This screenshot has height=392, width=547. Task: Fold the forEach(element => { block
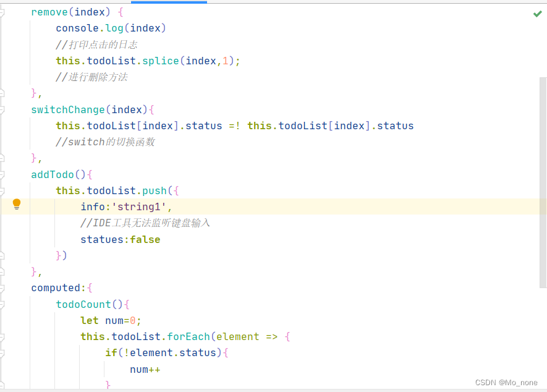pyautogui.click(x=2, y=337)
